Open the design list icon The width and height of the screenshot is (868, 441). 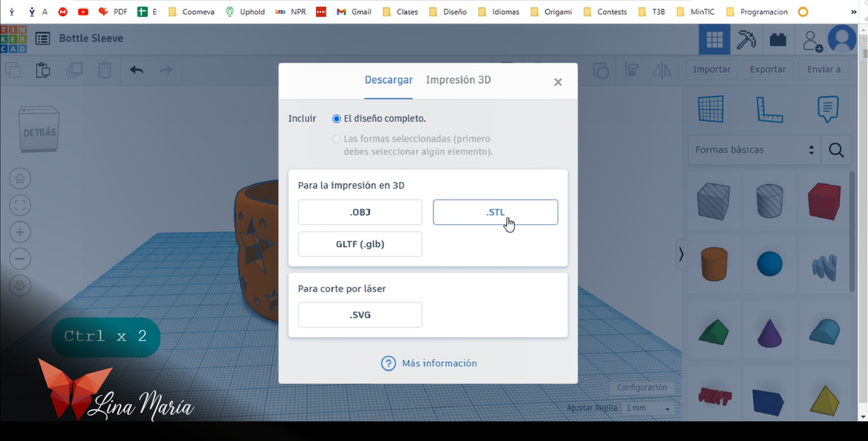coord(43,39)
